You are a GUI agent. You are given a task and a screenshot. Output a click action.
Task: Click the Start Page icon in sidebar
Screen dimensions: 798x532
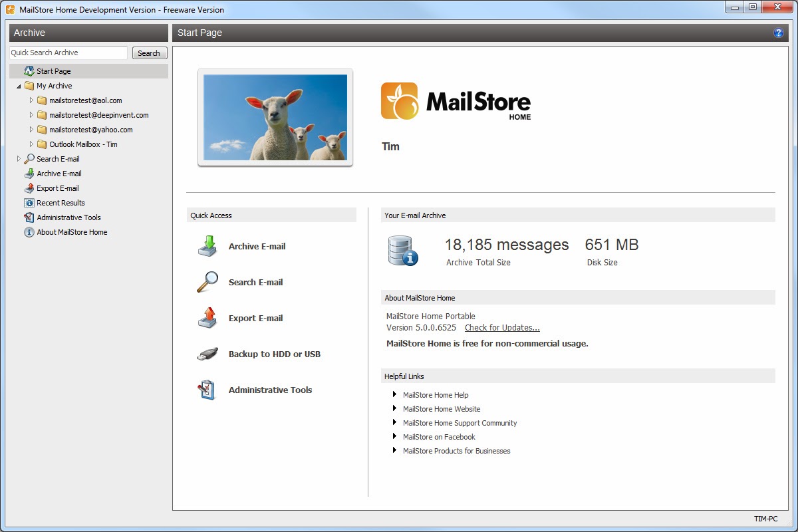[29, 71]
